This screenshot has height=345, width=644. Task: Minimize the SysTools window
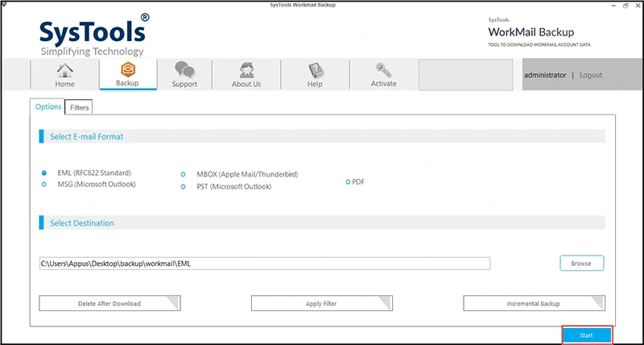[x=613, y=6]
